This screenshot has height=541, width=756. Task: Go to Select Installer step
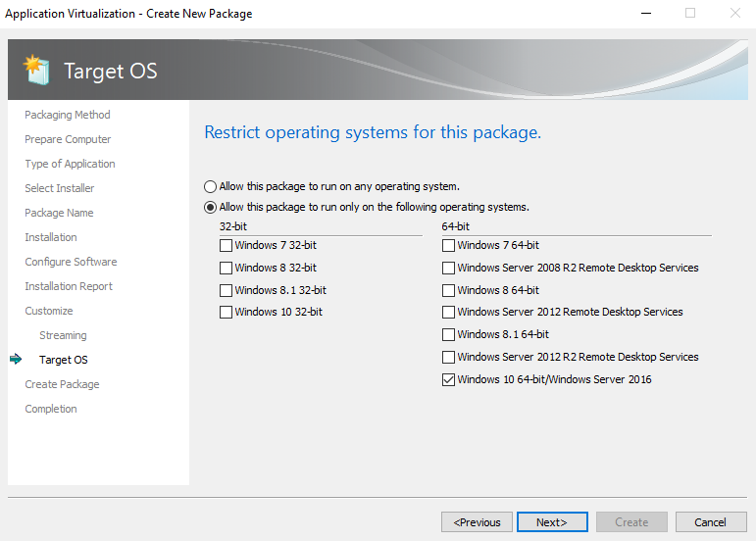[59, 188]
